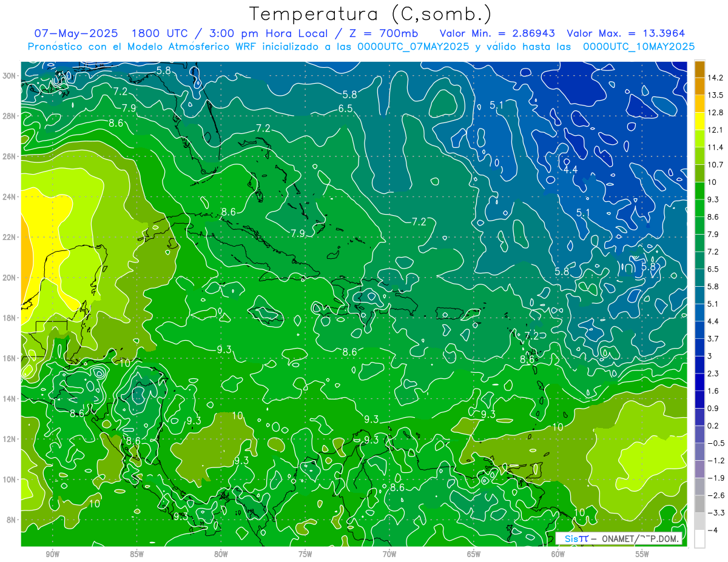Pick the white swatch below -4 in legend
The height and width of the screenshot is (562, 728).
click(699, 538)
